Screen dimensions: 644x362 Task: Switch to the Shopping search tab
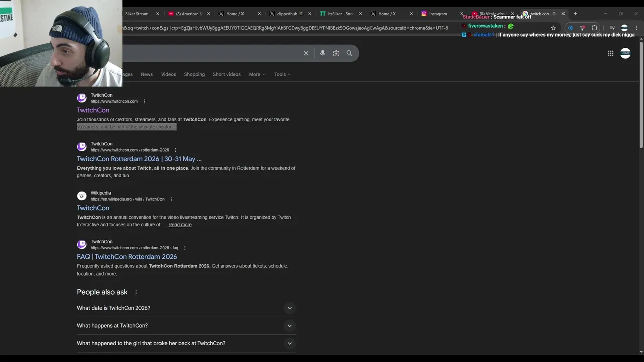(194, 74)
